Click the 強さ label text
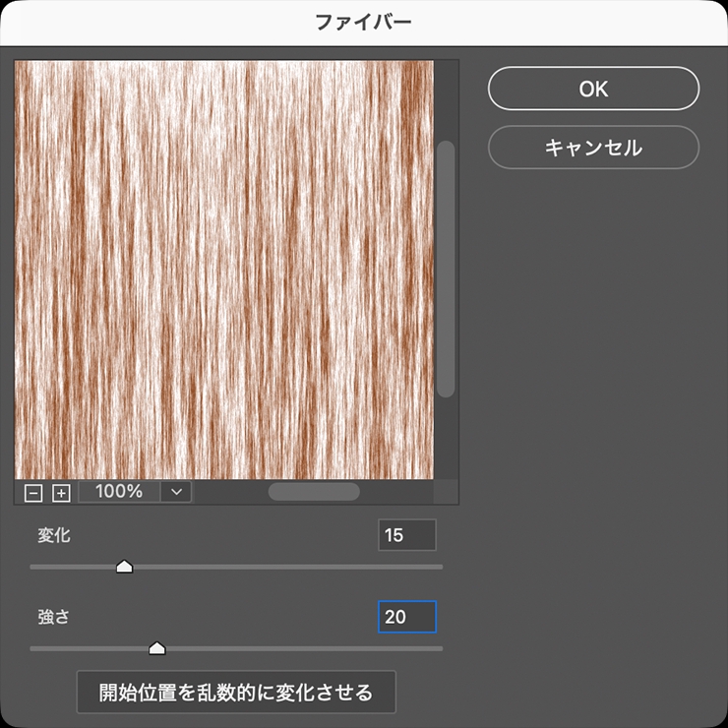The image size is (728, 728). click(54, 618)
